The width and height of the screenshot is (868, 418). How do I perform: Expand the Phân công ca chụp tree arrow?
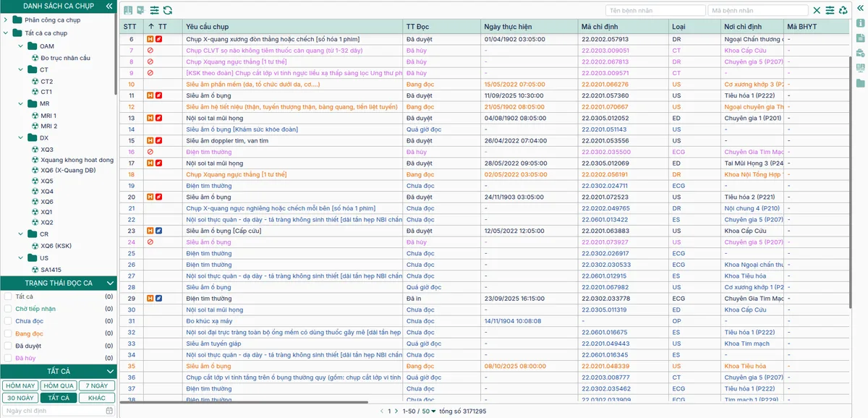[6, 20]
